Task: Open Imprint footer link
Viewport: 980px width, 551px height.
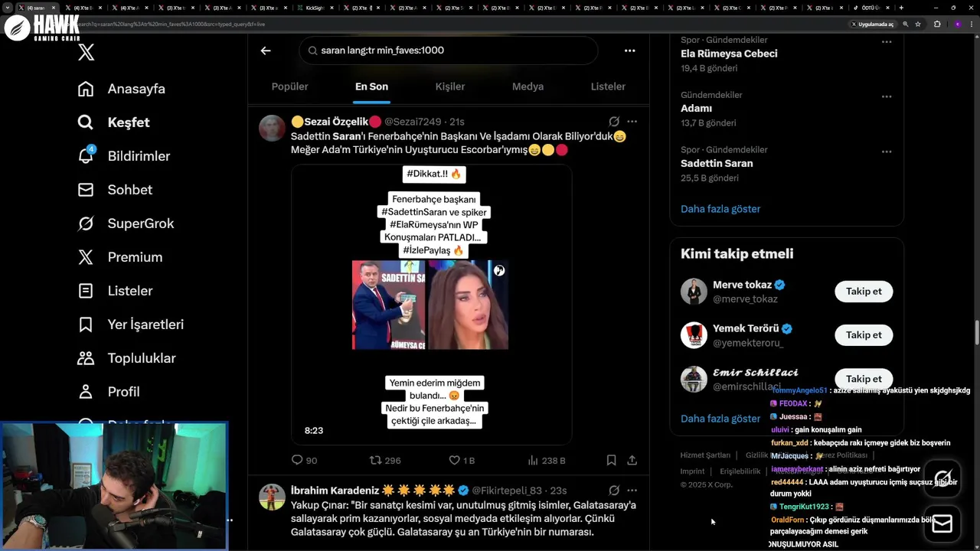Action: 692,471
